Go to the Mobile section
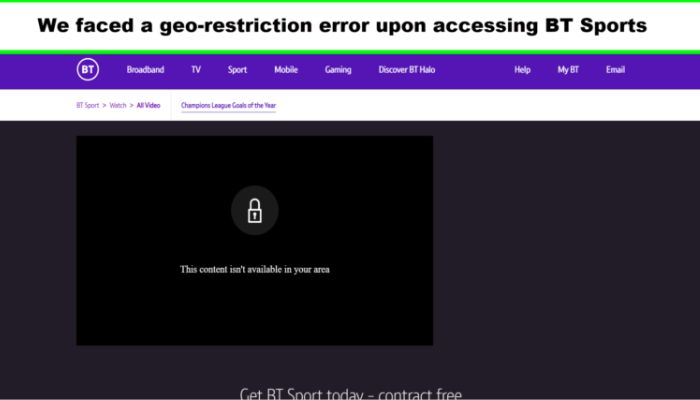700x400 pixels. point(286,70)
